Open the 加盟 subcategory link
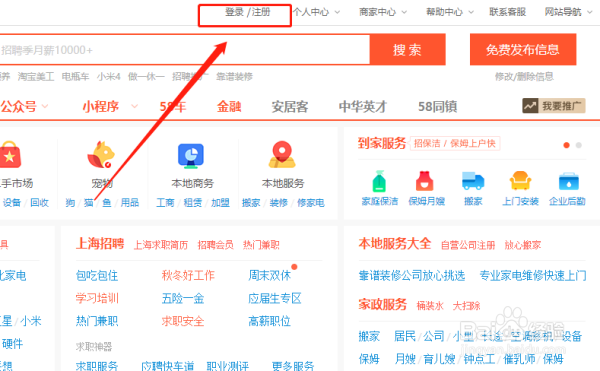 click(220, 202)
